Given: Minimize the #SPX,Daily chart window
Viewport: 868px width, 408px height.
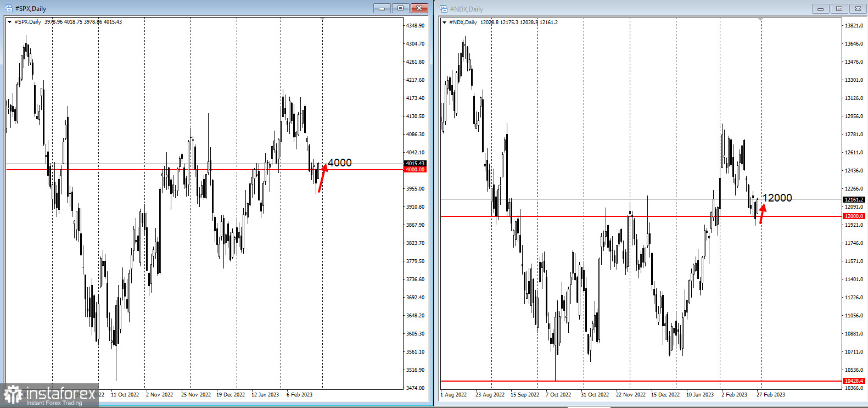Looking at the screenshot, I should pyautogui.click(x=382, y=8).
